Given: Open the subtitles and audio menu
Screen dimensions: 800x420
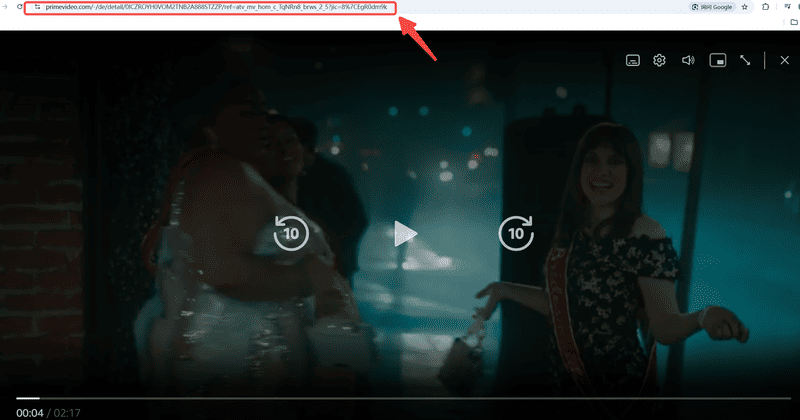Looking at the screenshot, I should pos(633,60).
